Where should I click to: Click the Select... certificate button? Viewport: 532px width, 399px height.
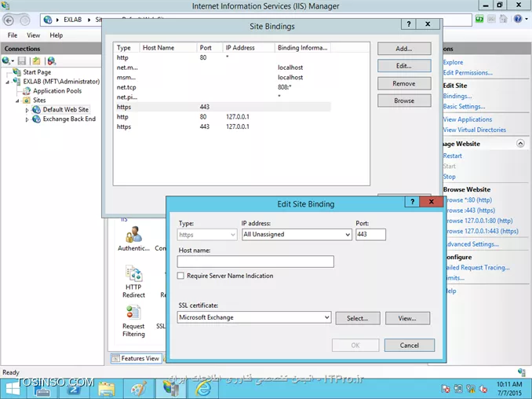(358, 318)
